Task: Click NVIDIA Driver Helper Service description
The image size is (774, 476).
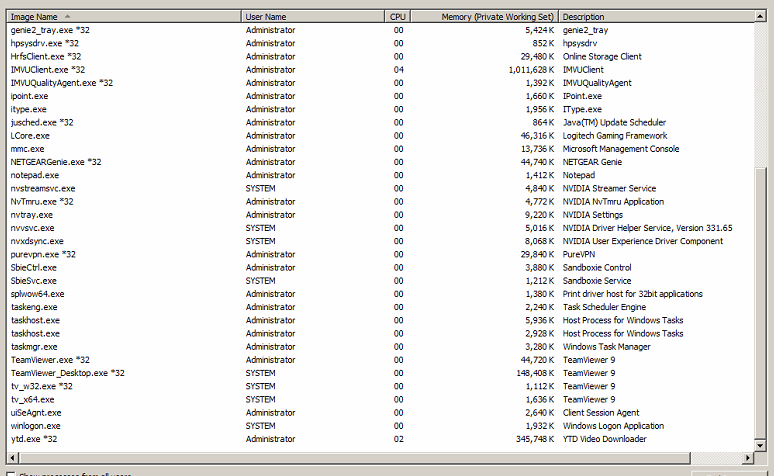Action: click(x=647, y=228)
